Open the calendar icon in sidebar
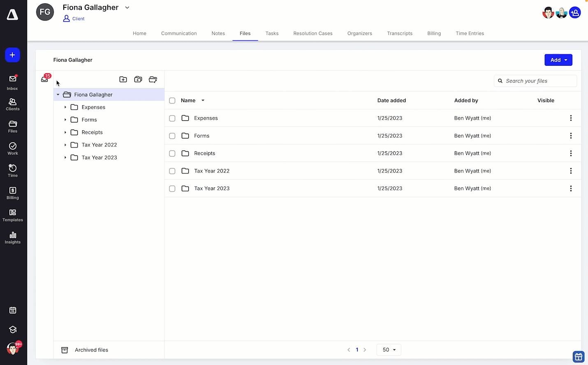This screenshot has width=588, height=365. point(13,310)
